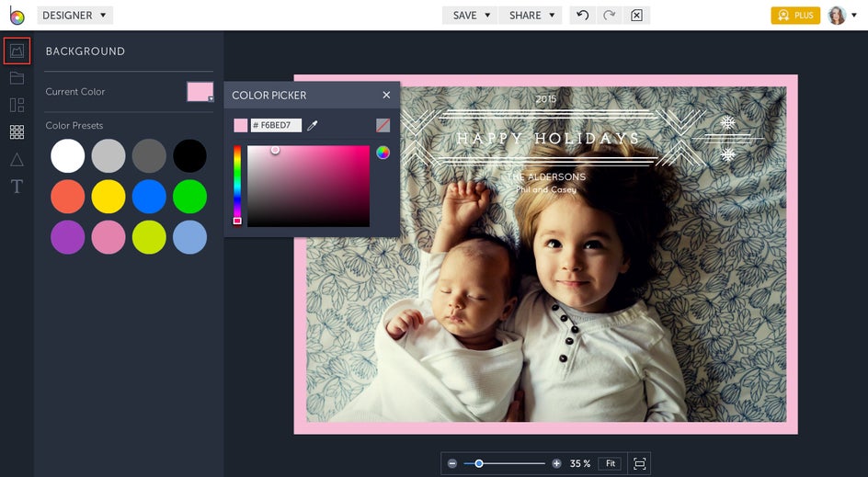Close the Color Picker panel
Screen dimensions: 868x477
pos(386,96)
